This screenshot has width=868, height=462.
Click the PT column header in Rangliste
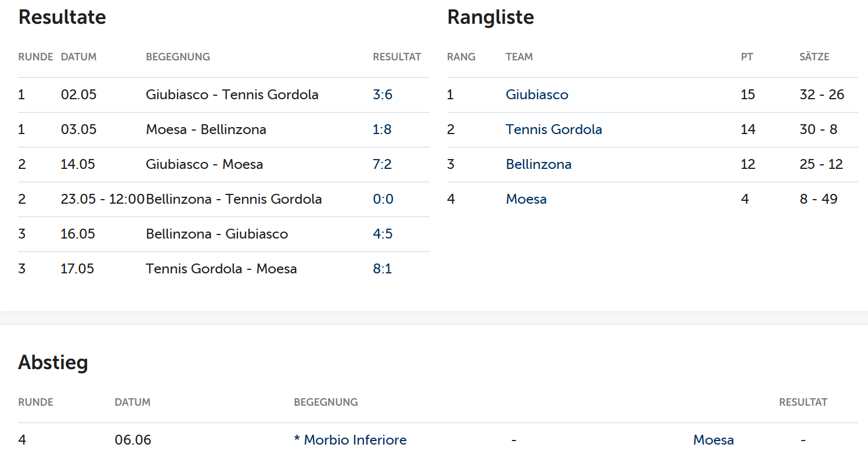(x=747, y=57)
